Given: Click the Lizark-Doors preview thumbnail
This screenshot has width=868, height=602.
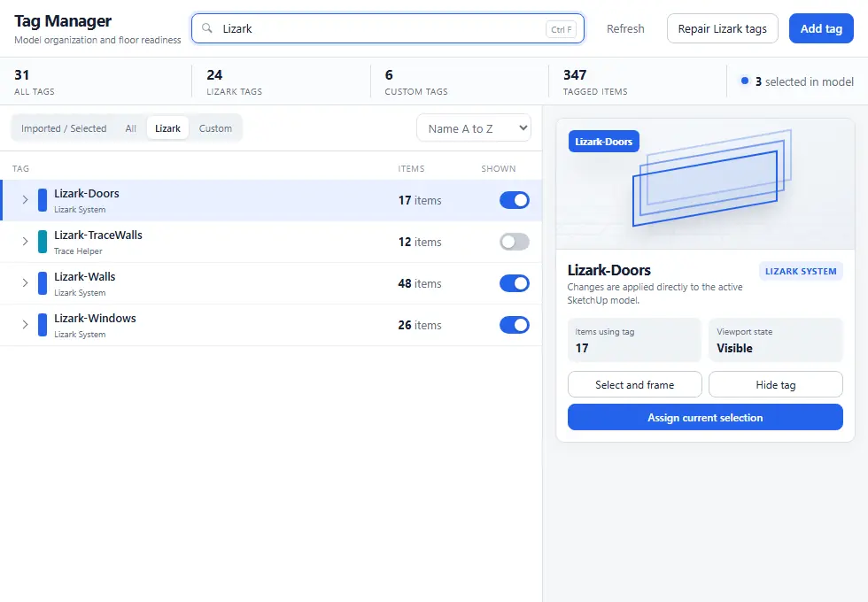Looking at the screenshot, I should [x=705, y=184].
